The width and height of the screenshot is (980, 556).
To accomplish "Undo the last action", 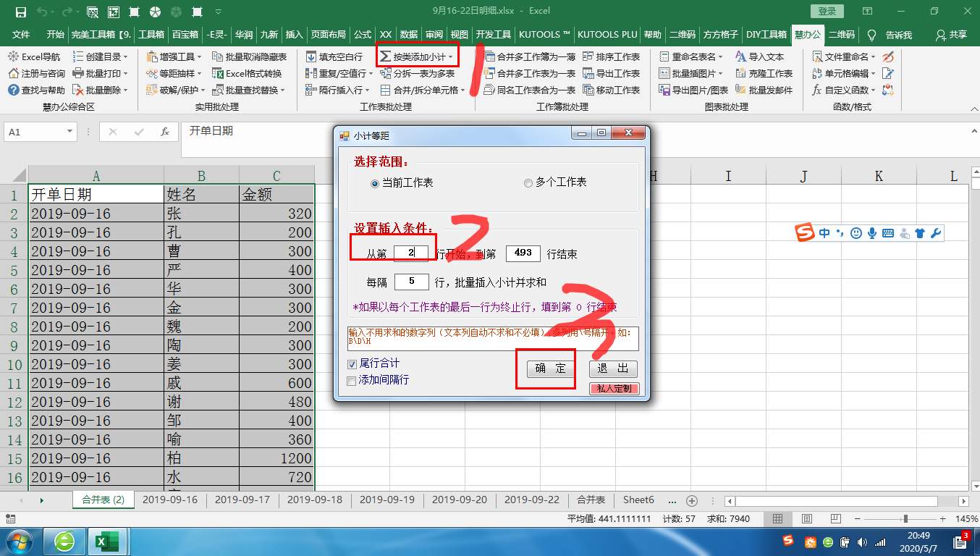I will (x=43, y=12).
